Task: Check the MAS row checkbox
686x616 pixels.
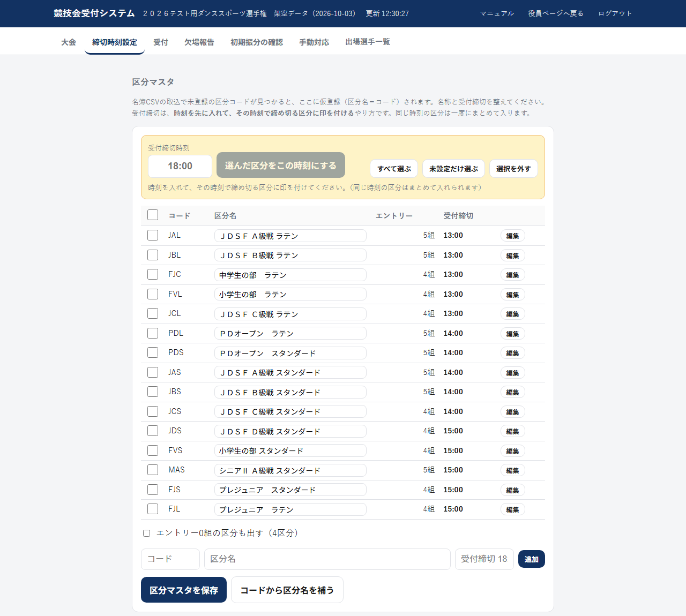Action: (153, 470)
